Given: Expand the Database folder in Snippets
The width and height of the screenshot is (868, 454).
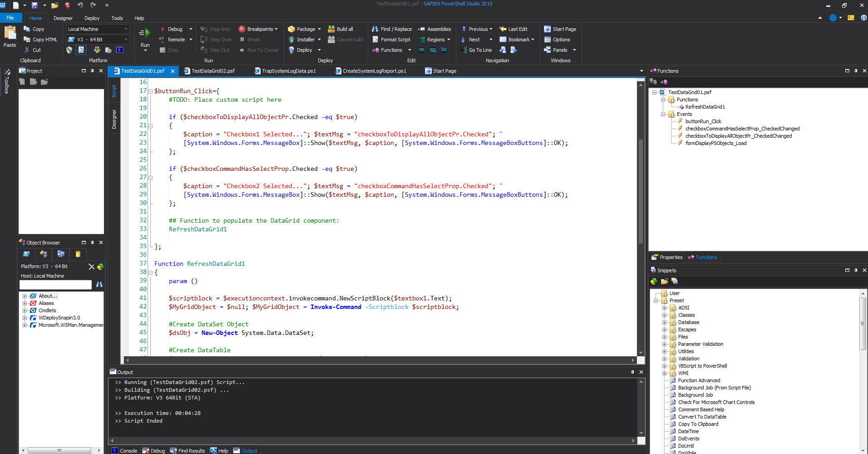Looking at the screenshot, I should point(664,323).
